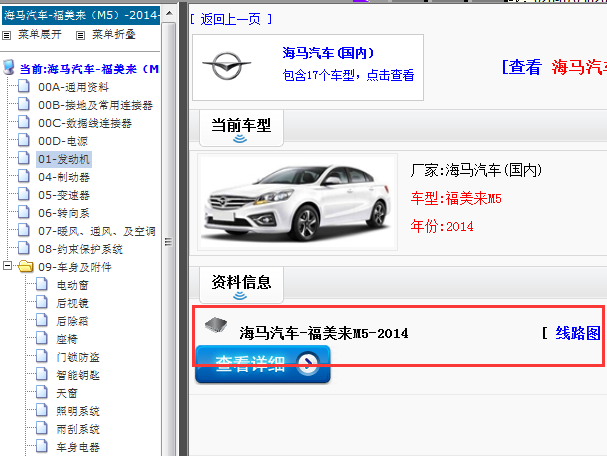Select the 当前车型 tab
Image resolution: width=607 pixels, height=456 pixels.
click(241, 128)
